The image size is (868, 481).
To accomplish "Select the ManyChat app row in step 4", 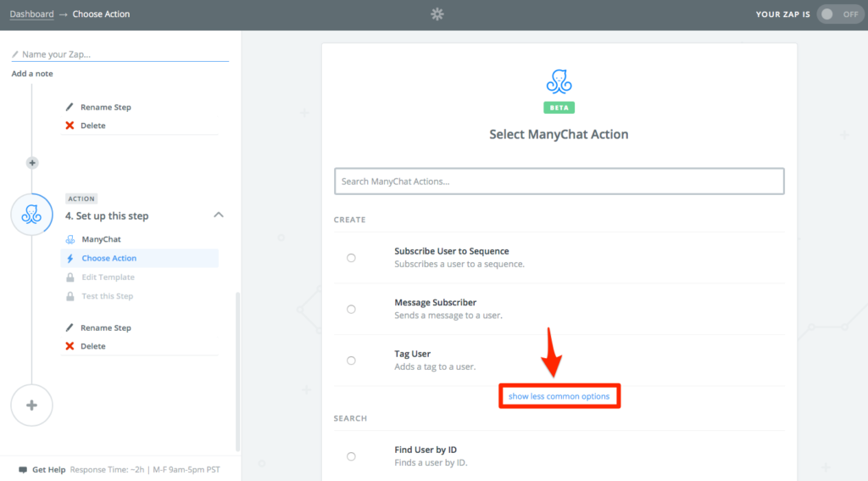I will pyautogui.click(x=140, y=239).
